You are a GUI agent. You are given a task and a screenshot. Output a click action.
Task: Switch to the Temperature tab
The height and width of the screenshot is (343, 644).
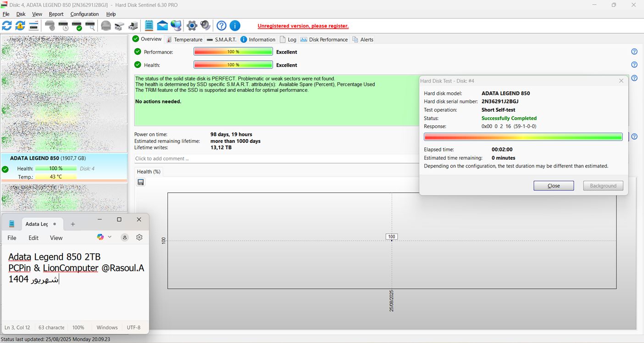[184, 39]
